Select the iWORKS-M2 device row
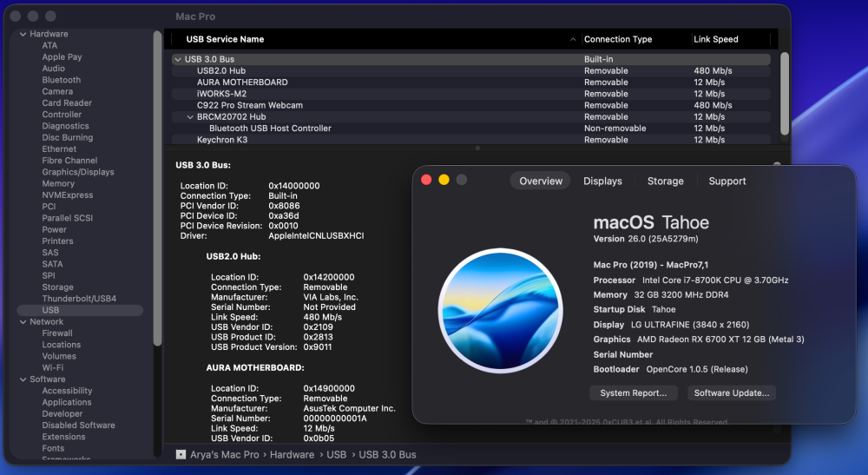This screenshot has height=475, width=868. (x=471, y=94)
